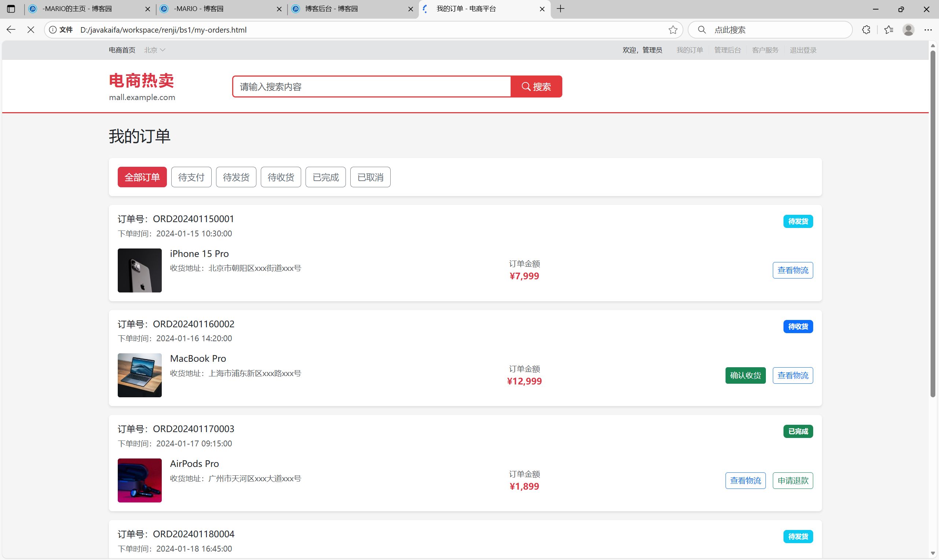Open the favorites list icon
The width and height of the screenshot is (939, 560).
click(x=888, y=30)
